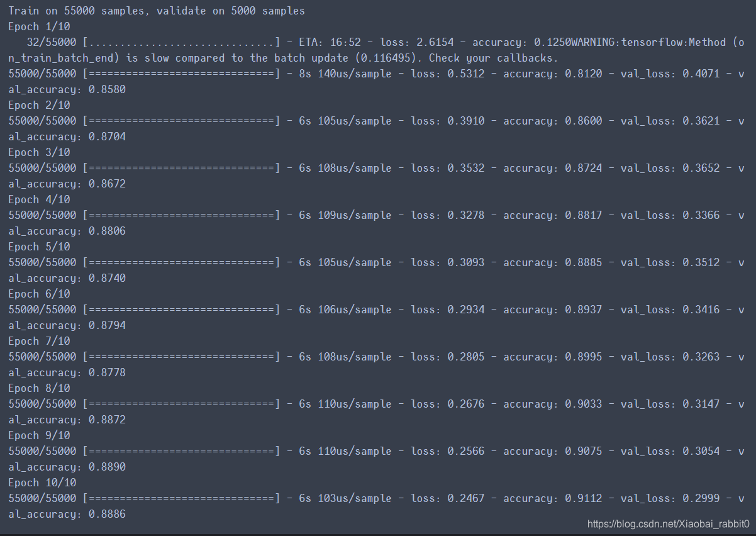Click the 'loss: 0.2566' value

[448, 451]
